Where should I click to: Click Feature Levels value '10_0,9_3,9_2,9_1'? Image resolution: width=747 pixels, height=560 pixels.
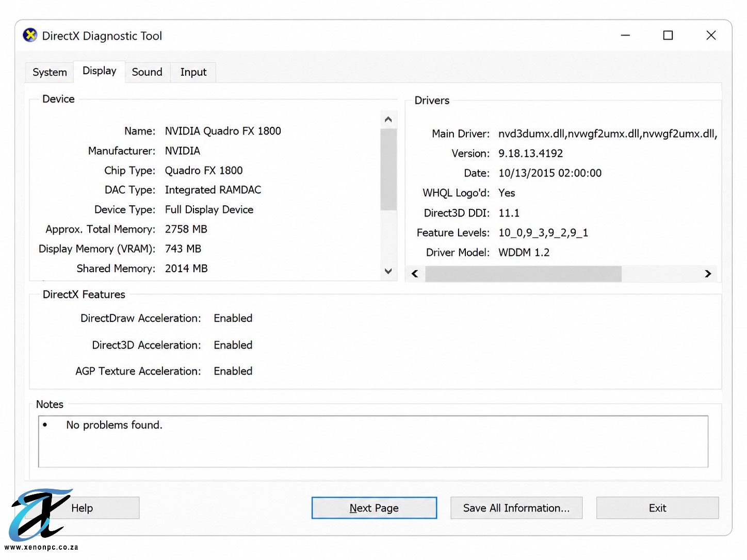(543, 233)
